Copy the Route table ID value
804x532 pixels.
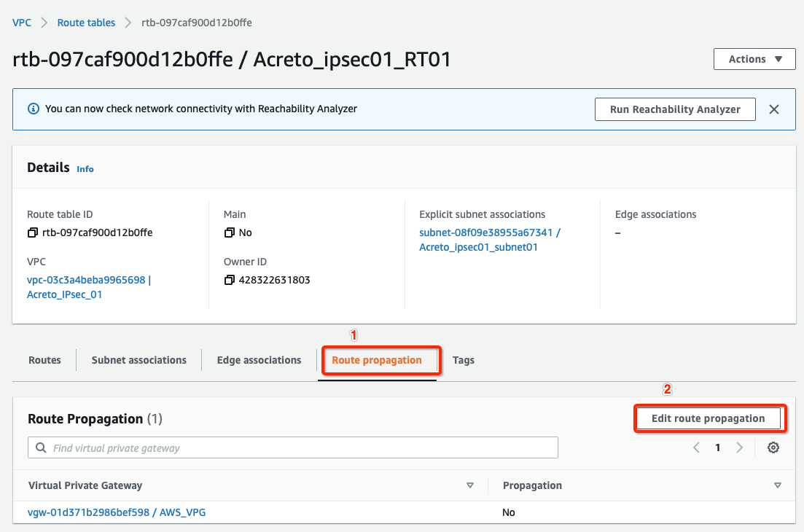[x=32, y=232]
